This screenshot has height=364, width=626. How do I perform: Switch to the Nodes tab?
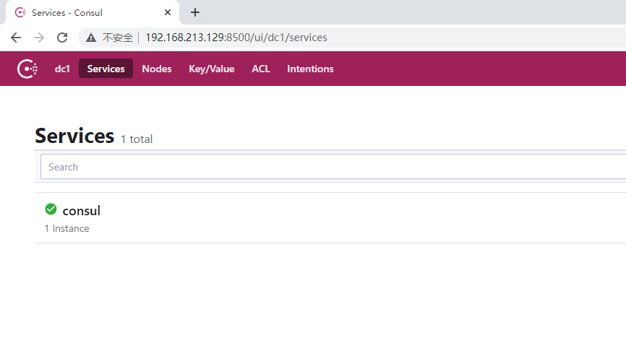click(x=157, y=69)
